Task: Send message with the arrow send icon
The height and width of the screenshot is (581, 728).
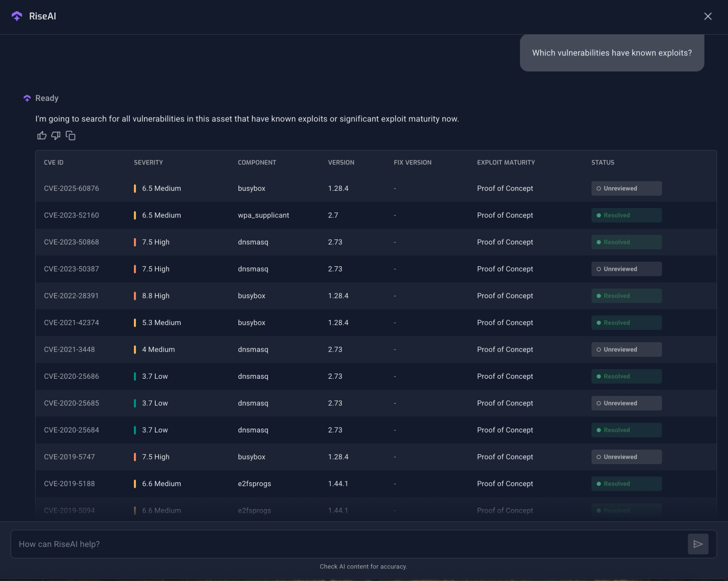Action: click(x=698, y=544)
